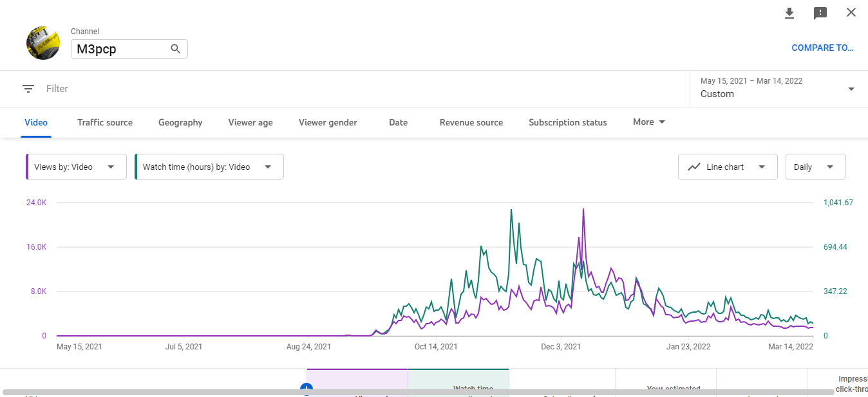Switch to the Traffic source tab
Screen dimensions: 868x397
(105, 122)
